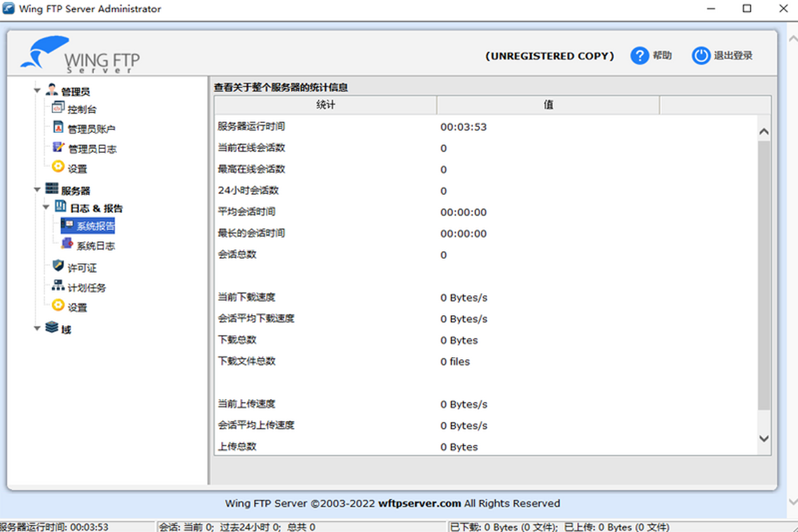Collapse the 管理员 tree node
The width and height of the screenshot is (798, 532).
tap(37, 91)
